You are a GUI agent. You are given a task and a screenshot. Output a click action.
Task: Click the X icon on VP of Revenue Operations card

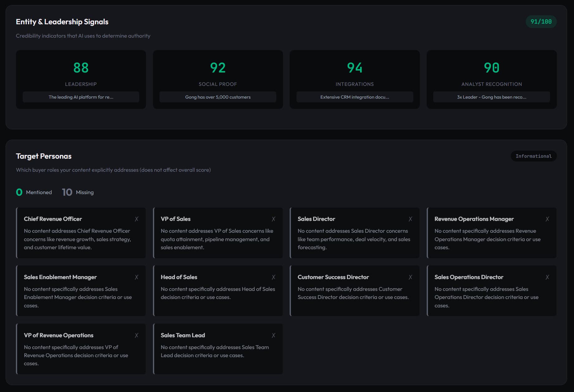point(136,335)
